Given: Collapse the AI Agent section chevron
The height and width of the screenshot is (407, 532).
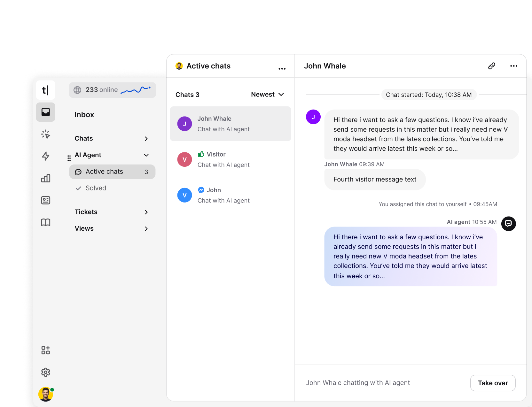Looking at the screenshot, I should [146, 155].
